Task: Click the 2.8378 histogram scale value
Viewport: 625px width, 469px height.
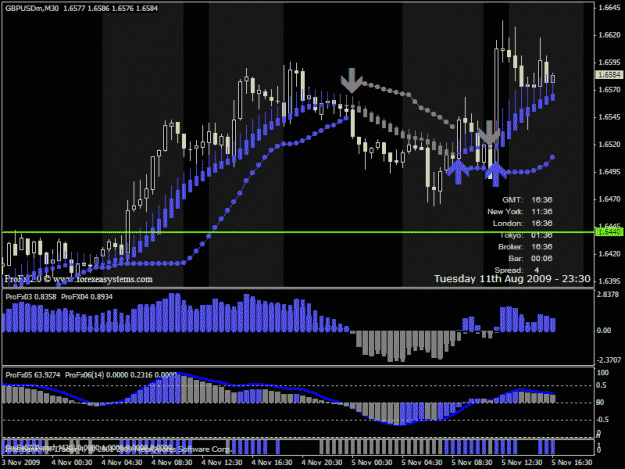Action: 608,294
